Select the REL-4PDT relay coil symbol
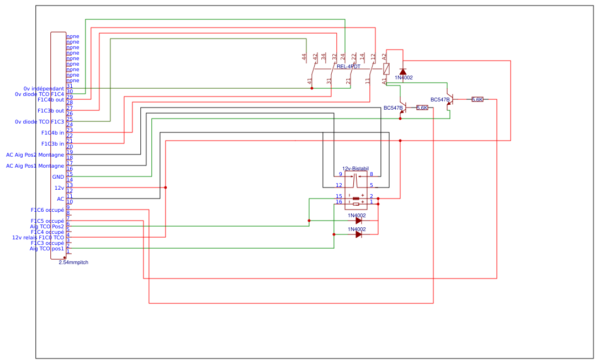 [386, 69]
